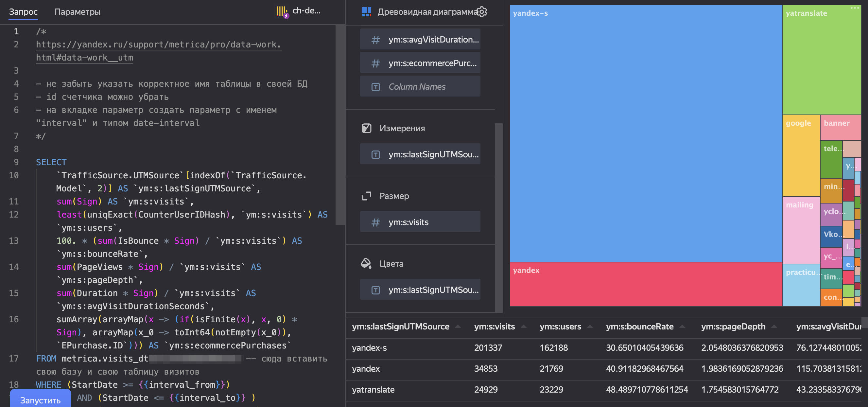
Task: Open chart settings gear icon
Action: point(482,12)
